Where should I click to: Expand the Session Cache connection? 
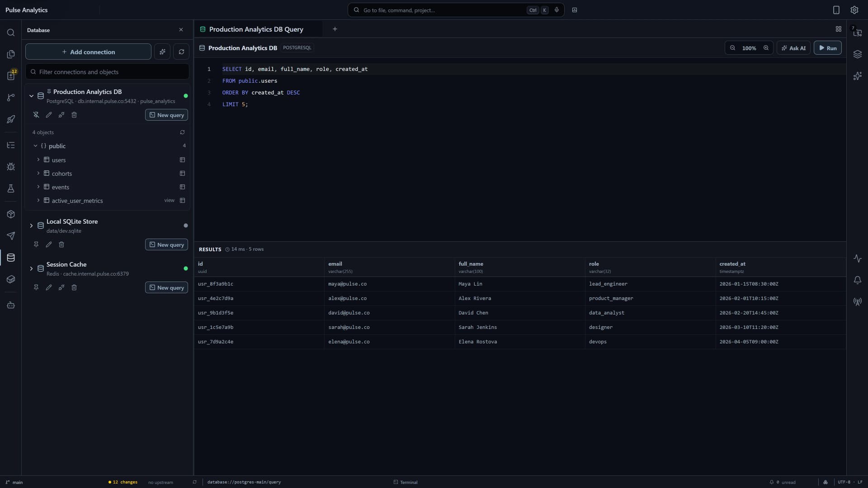(x=31, y=268)
